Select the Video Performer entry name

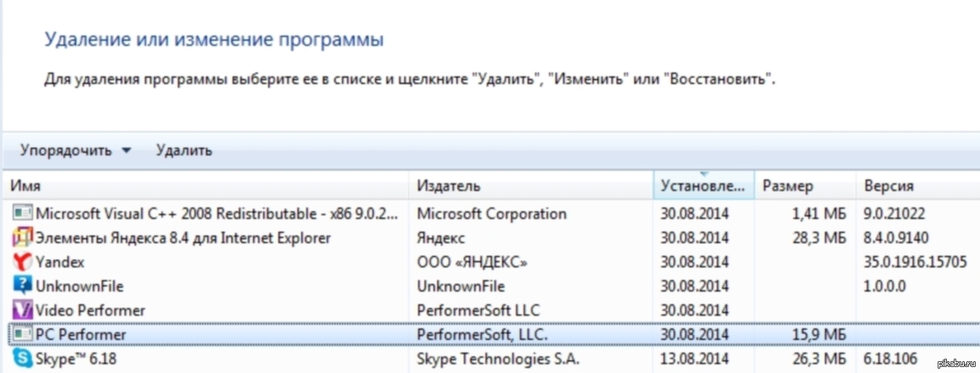[91, 310]
